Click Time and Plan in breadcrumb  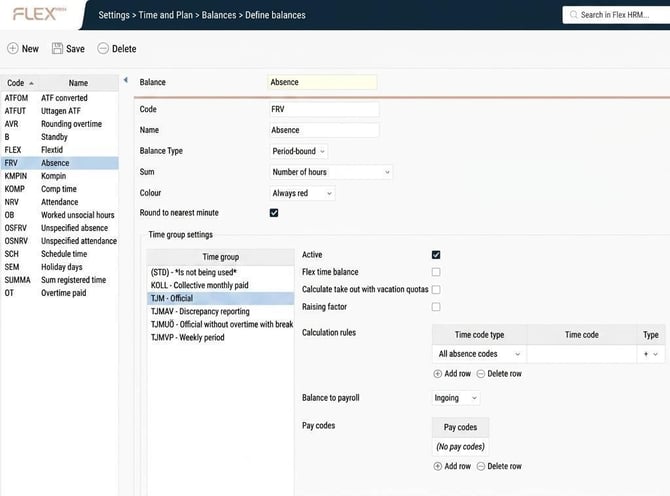click(x=165, y=15)
